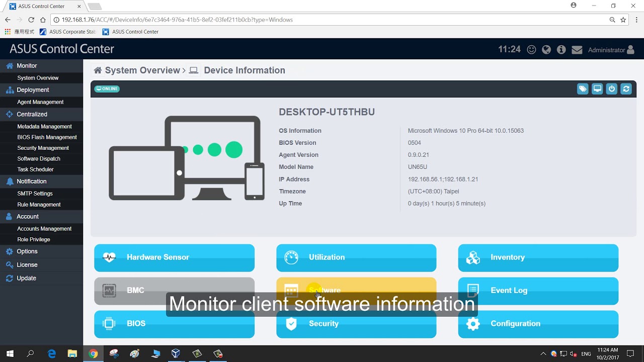
Task: Expand Deployment section in sidebar
Action: coord(41,90)
